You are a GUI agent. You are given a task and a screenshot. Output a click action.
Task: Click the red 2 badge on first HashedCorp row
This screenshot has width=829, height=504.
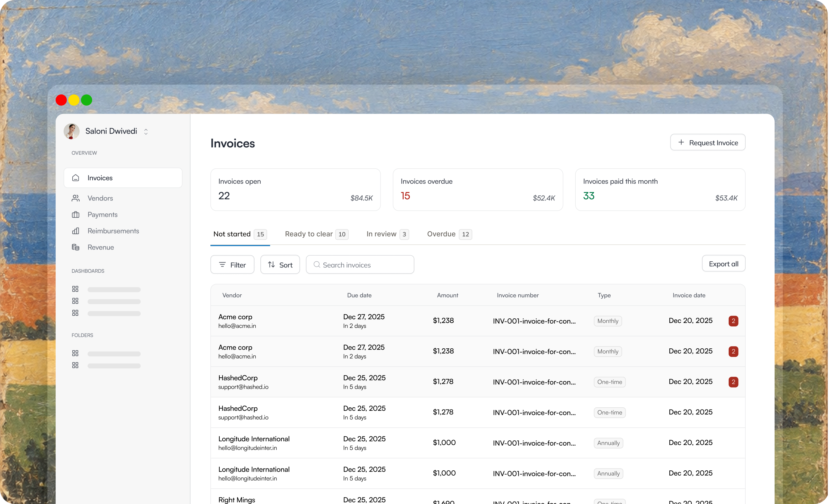733,382
